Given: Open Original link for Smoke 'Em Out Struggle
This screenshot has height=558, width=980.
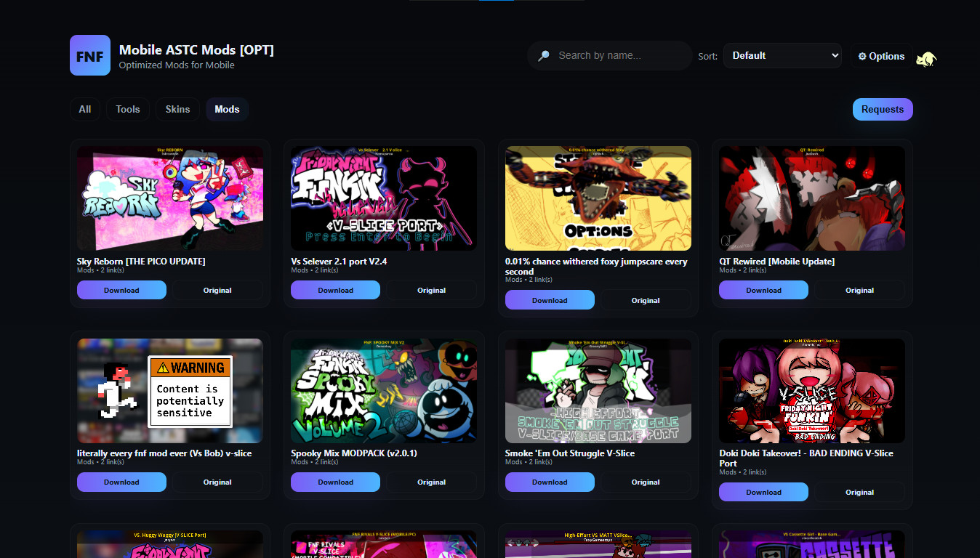Looking at the screenshot, I should [x=646, y=482].
